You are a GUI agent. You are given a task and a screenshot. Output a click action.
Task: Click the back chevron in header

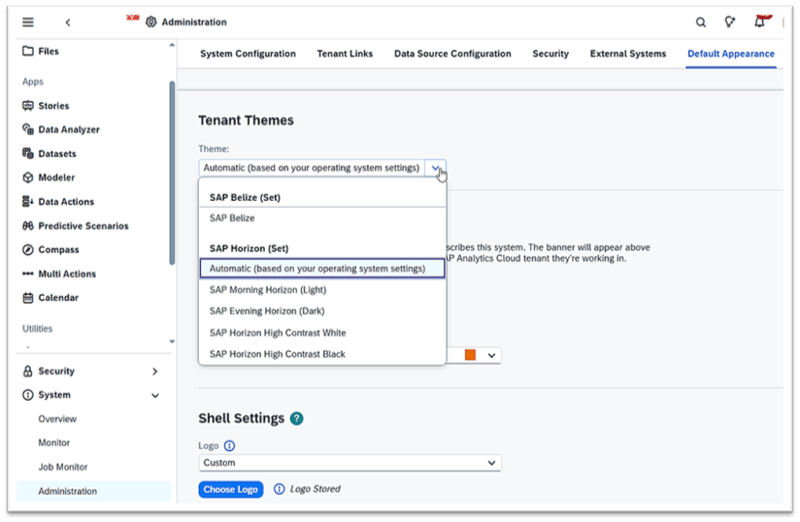68,22
